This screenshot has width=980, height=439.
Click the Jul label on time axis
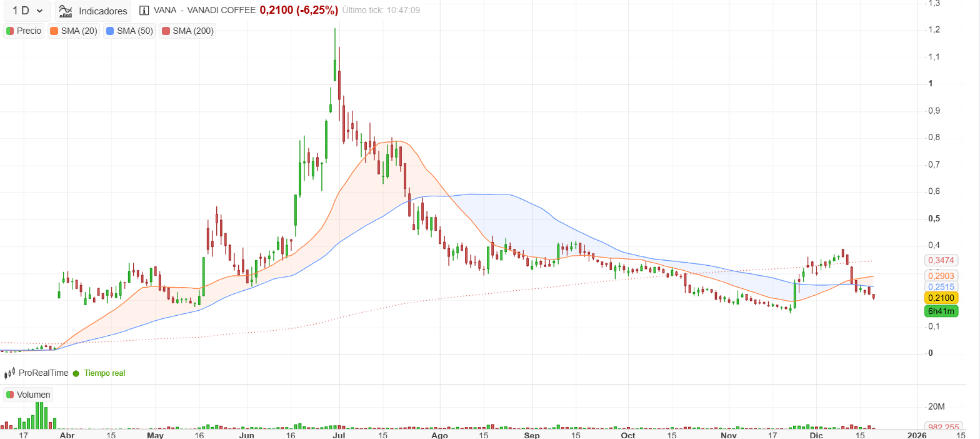pyautogui.click(x=339, y=434)
